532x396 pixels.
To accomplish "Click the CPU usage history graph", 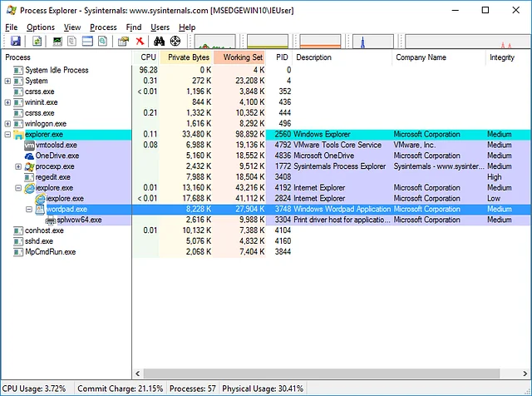I will [x=216, y=42].
